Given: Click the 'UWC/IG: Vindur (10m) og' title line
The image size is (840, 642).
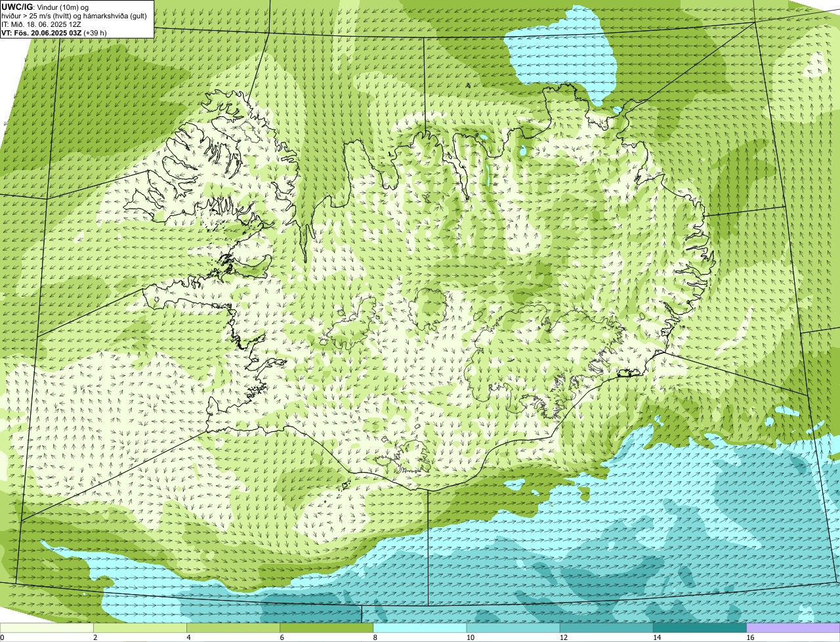Looking at the screenshot, I should pyautogui.click(x=45, y=7).
